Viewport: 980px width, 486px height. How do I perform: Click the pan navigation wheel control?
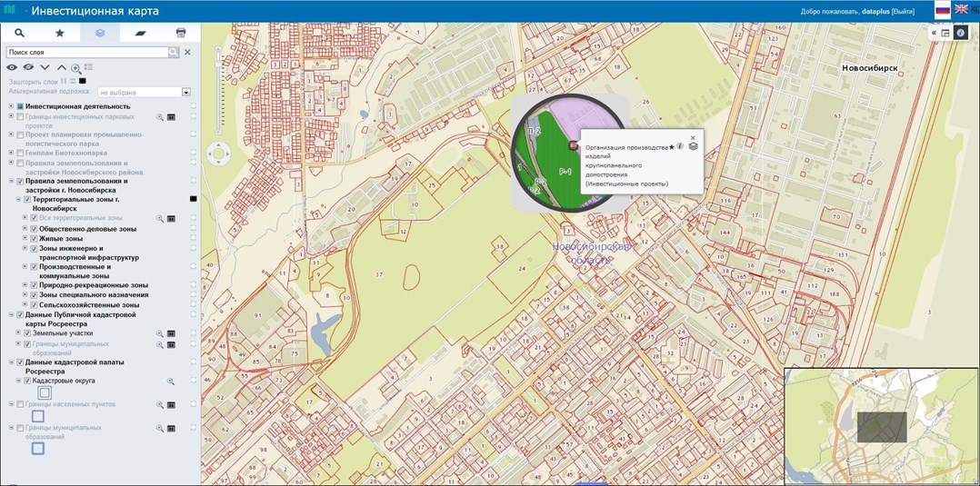click(218, 153)
